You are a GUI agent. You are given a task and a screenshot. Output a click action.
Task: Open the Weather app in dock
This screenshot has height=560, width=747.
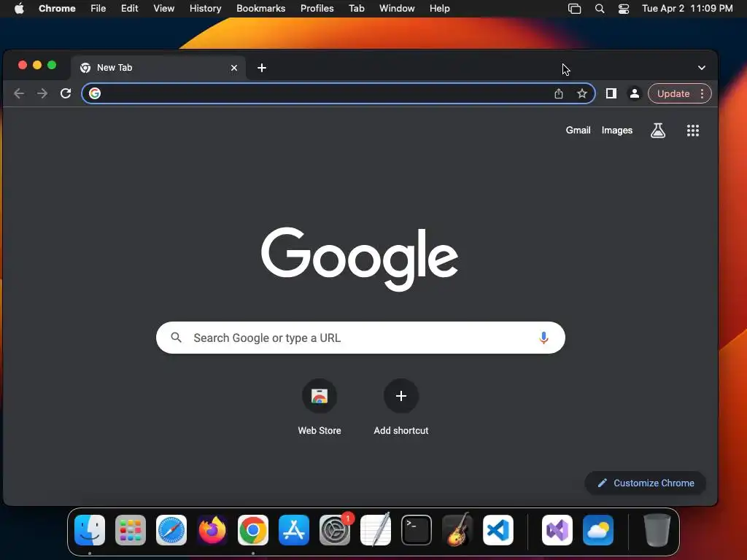point(598,530)
